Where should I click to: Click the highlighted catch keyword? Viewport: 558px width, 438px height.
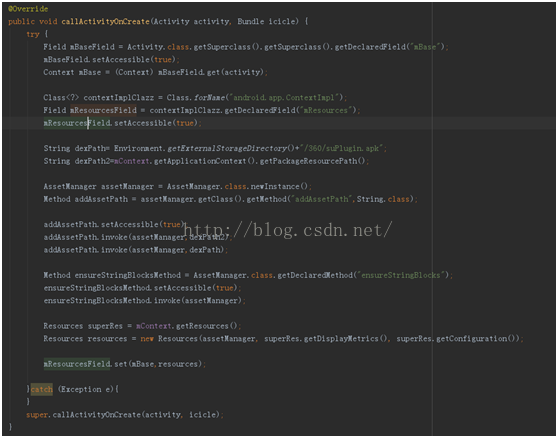(42, 390)
